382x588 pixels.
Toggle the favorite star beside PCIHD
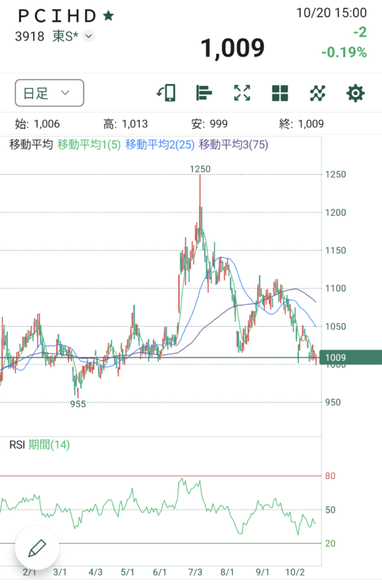pyautogui.click(x=108, y=16)
